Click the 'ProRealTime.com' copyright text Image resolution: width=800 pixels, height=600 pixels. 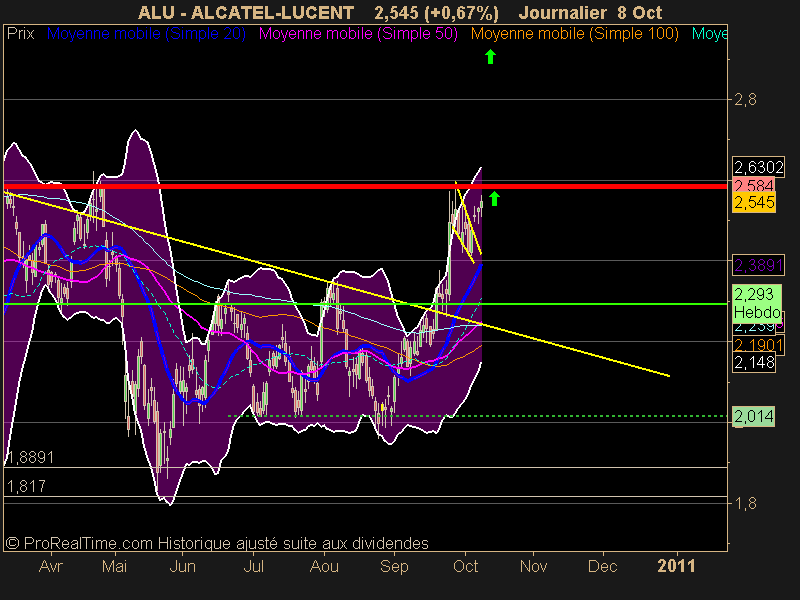79,543
